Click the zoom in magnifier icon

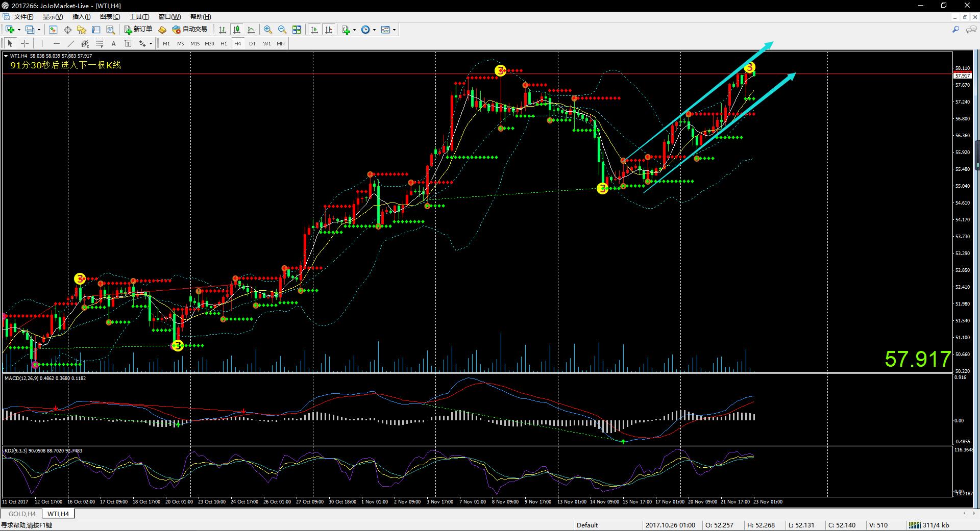click(267, 30)
